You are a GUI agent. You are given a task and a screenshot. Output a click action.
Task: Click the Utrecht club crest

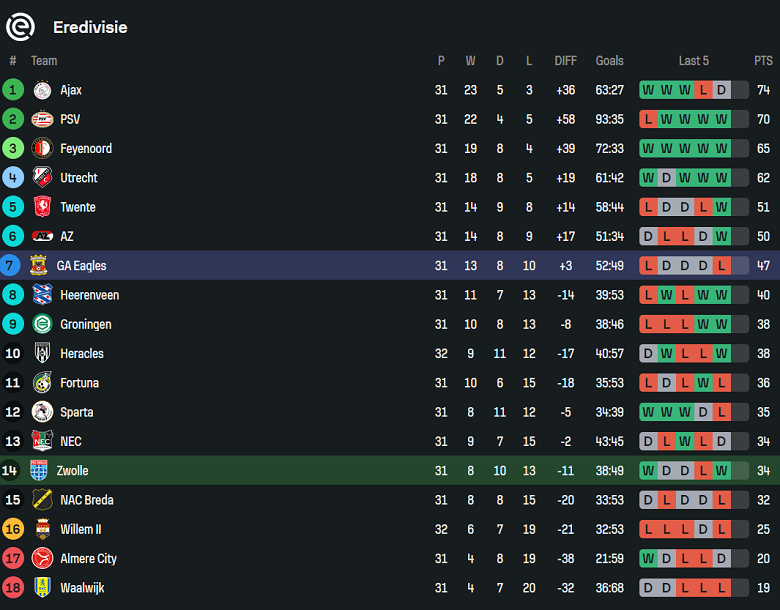point(42,178)
